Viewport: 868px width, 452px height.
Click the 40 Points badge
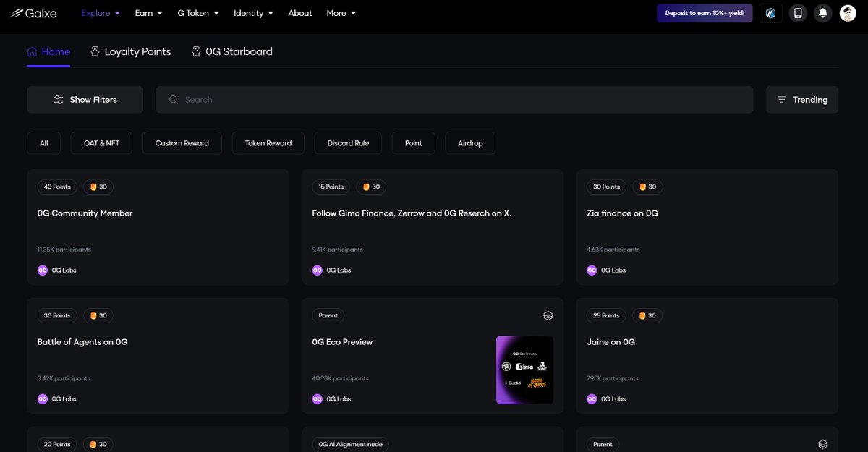pyautogui.click(x=57, y=187)
